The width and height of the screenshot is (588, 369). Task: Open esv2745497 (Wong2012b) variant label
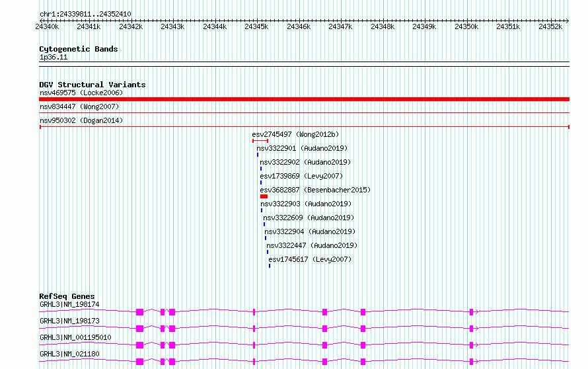[295, 134]
